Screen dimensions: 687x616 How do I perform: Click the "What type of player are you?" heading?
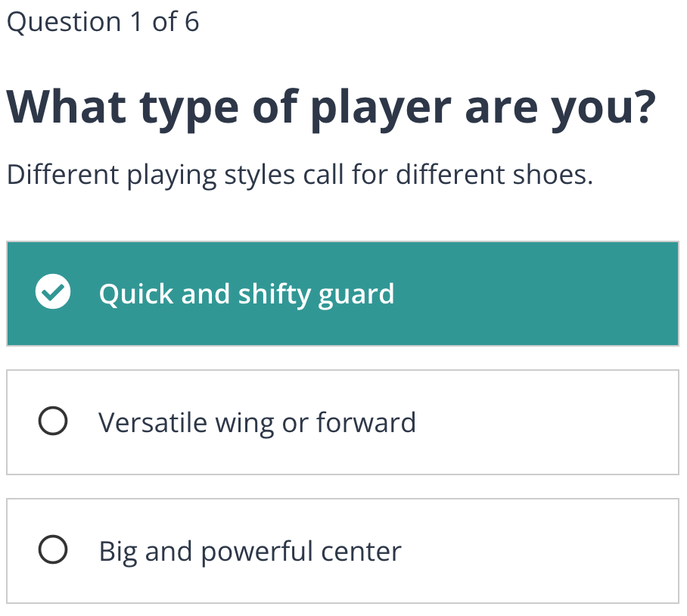point(331,108)
